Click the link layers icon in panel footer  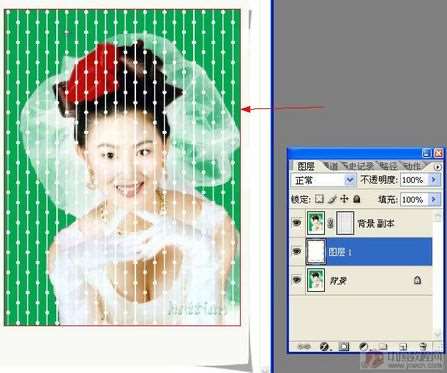[x=304, y=347]
